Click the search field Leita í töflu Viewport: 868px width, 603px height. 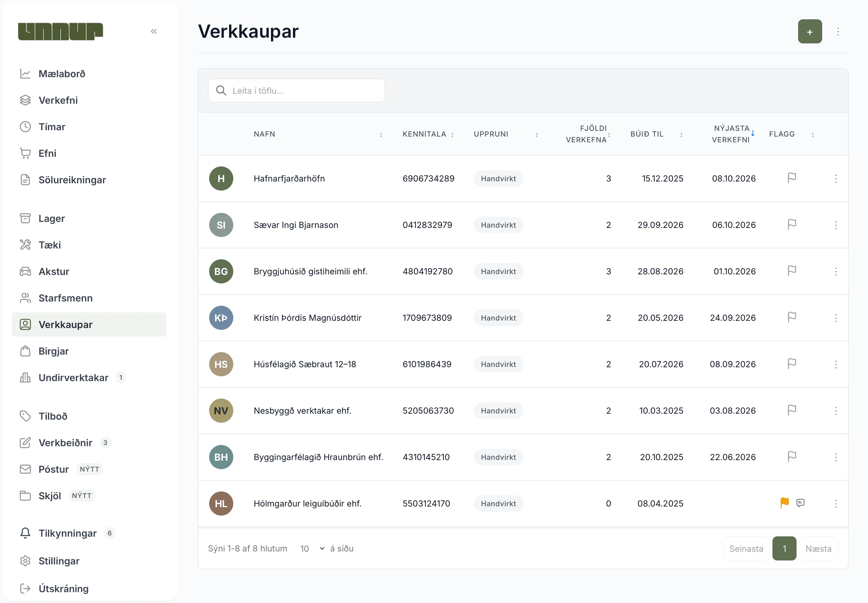point(296,91)
